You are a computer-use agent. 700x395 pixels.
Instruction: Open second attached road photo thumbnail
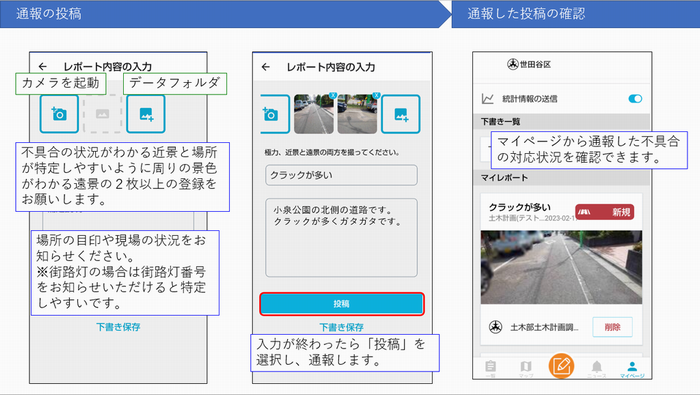click(357, 114)
